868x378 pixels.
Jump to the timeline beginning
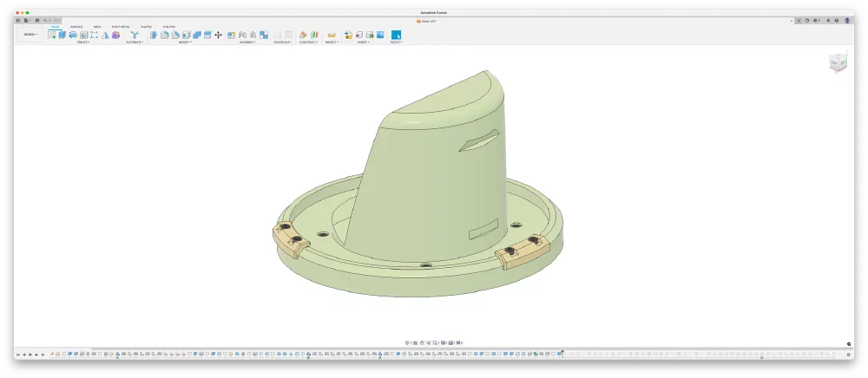click(17, 355)
